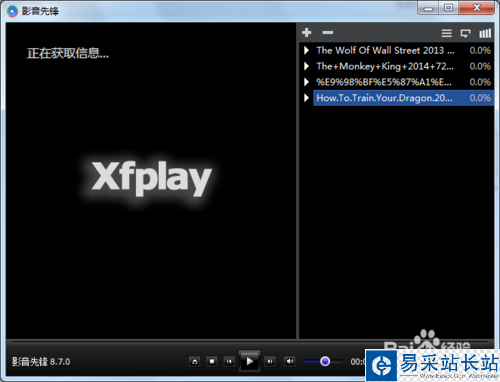The height and width of the screenshot is (382, 500).
Task: Click the 0.0% progress of How.To.Train.Your.Dragon
Action: (x=480, y=98)
